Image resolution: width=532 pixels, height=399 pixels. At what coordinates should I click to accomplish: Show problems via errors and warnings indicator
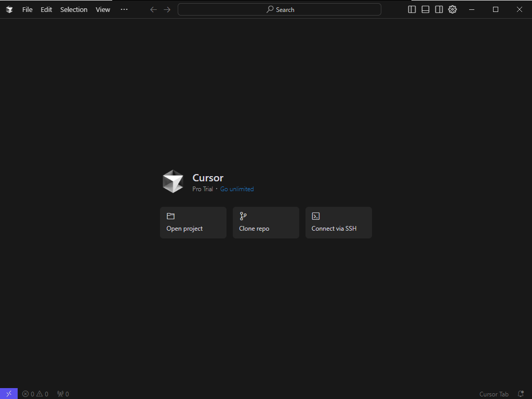35,394
